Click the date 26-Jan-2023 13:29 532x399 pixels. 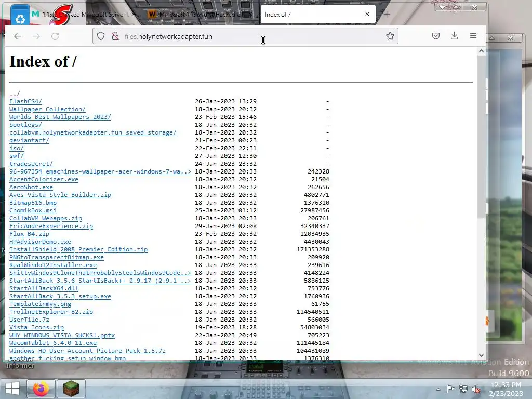click(225, 101)
